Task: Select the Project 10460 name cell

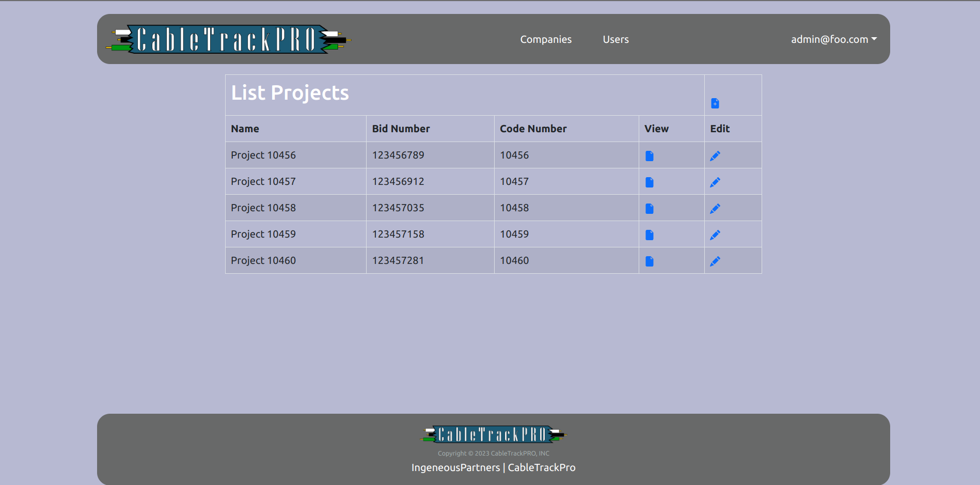Action: (x=296, y=260)
